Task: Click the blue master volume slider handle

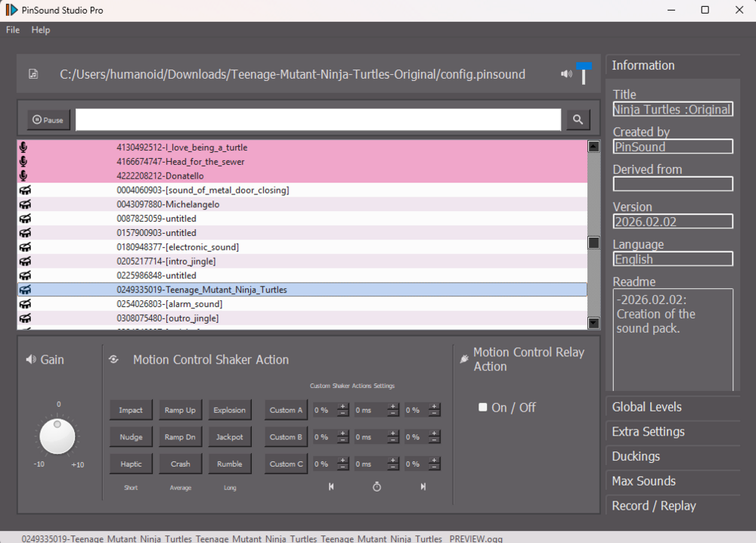Action: [584, 66]
